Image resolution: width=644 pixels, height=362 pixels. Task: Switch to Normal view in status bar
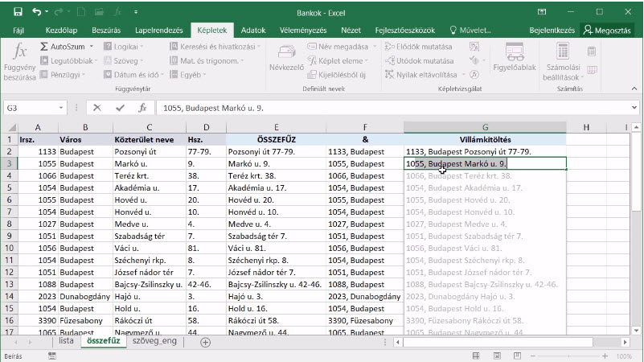pos(476,356)
